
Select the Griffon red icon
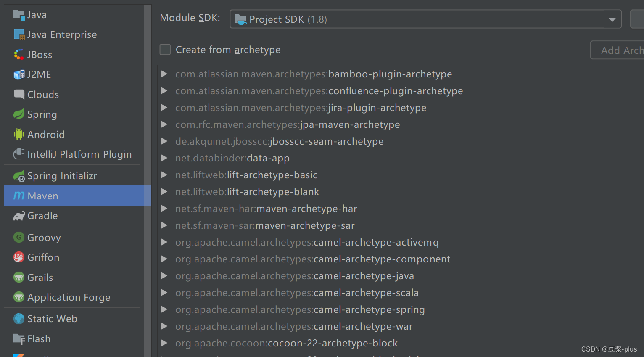tap(19, 257)
